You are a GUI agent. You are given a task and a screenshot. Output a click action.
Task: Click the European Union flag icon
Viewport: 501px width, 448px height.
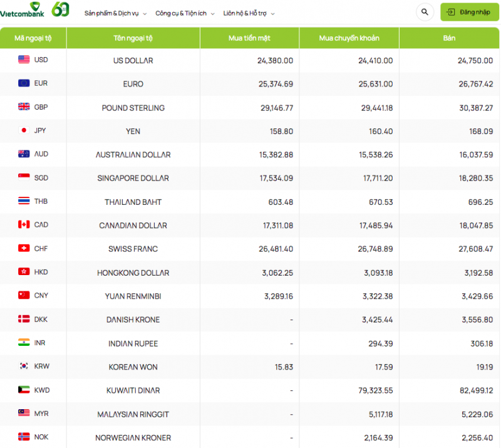(24, 83)
